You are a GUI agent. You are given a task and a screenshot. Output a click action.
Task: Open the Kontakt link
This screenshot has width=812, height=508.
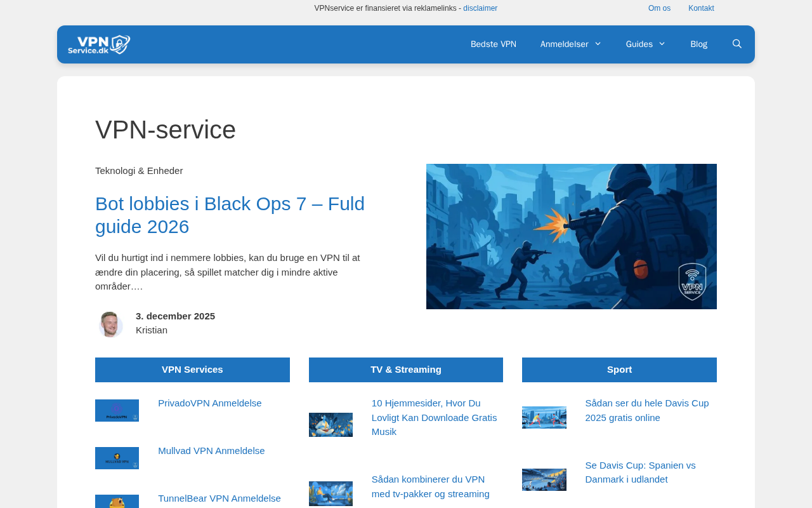point(701,8)
